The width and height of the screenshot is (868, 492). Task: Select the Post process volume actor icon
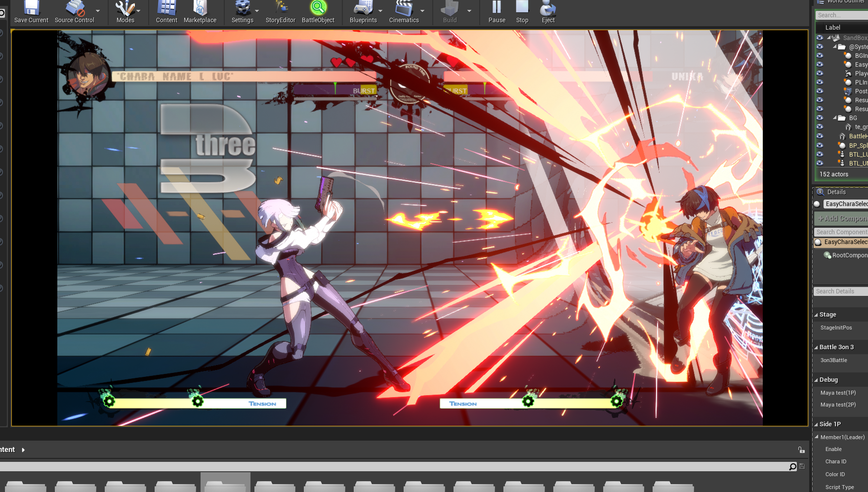848,91
